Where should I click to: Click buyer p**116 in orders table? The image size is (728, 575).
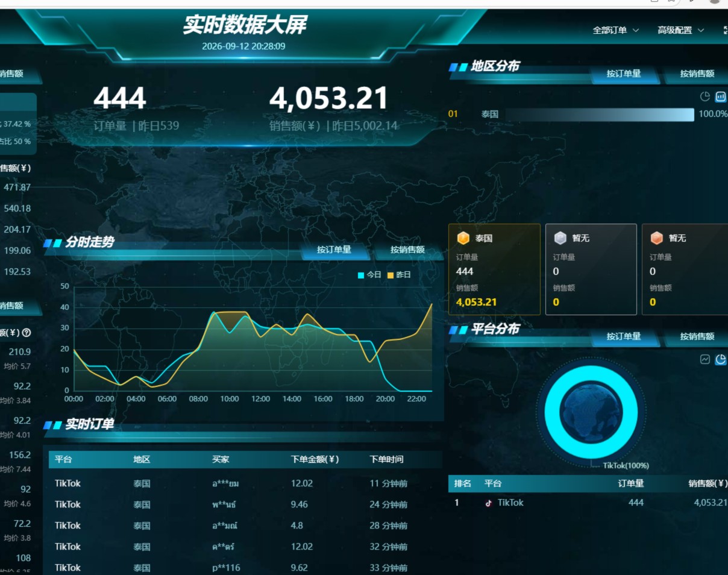226,568
